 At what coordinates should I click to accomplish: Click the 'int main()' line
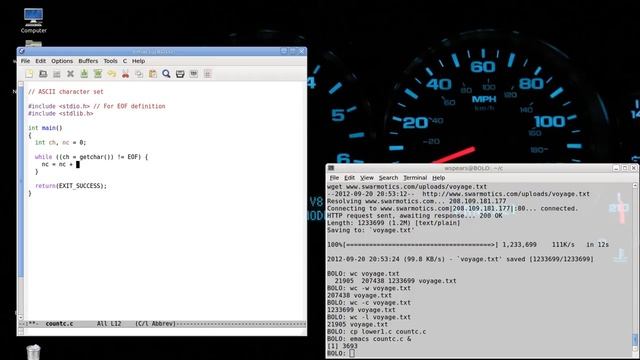point(45,128)
